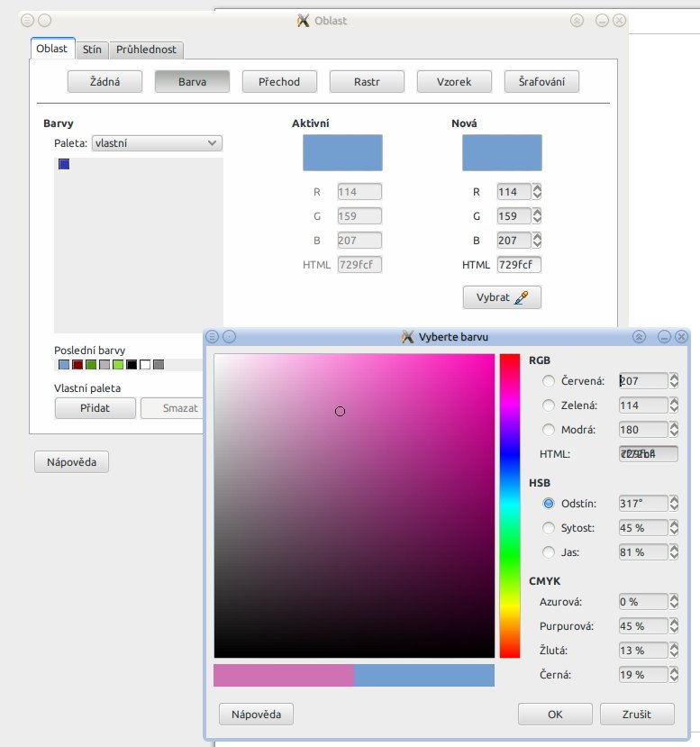Choose the dark green recent color swatch
The image size is (700, 747).
point(91,364)
